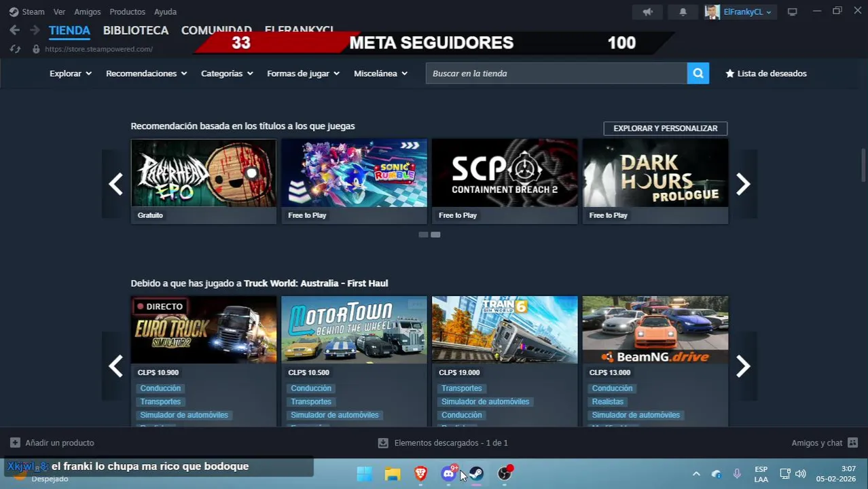Open Discord from the taskbar
This screenshot has width=868, height=489.
448,474
